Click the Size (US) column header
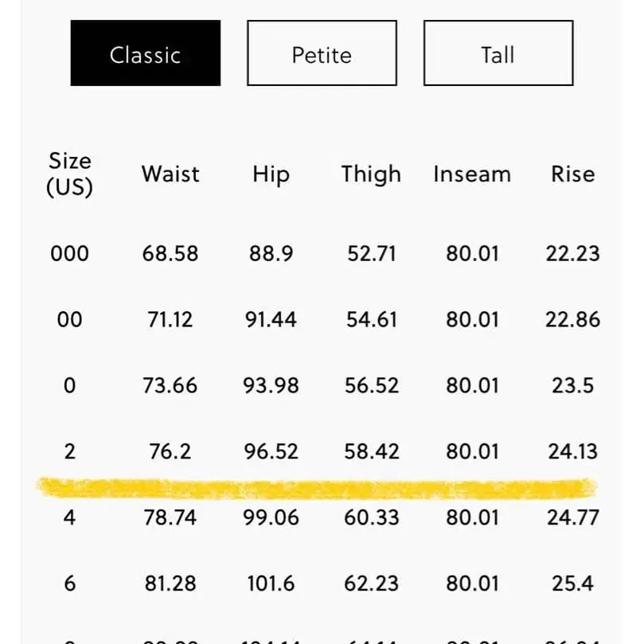This screenshot has width=644, height=644. pos(70,174)
